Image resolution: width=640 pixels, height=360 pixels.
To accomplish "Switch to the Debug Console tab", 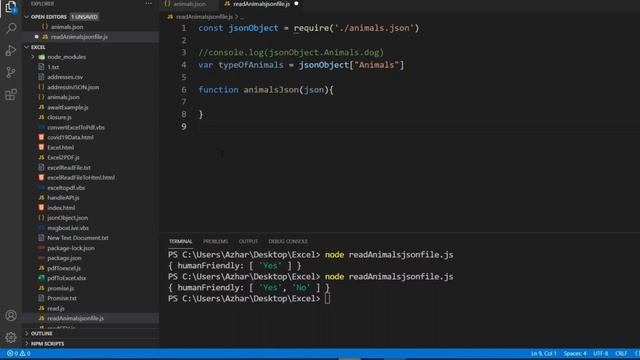I will click(x=288, y=242).
